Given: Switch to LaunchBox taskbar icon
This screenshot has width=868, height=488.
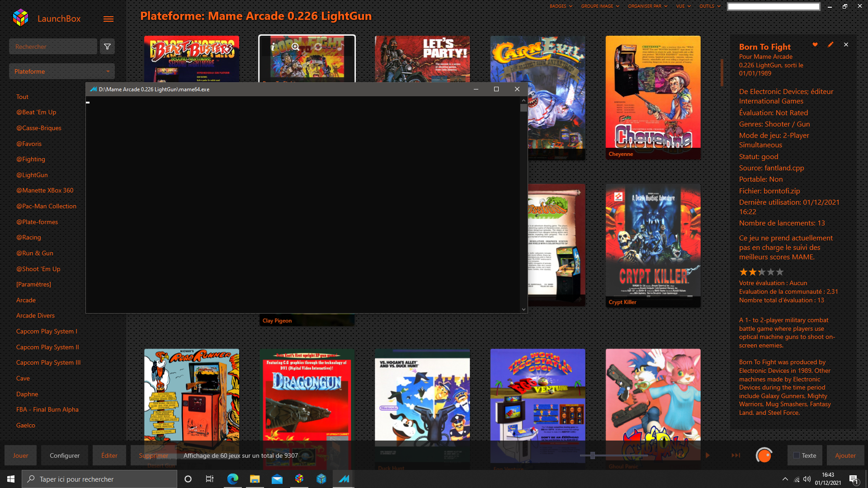Looking at the screenshot, I should point(299,479).
